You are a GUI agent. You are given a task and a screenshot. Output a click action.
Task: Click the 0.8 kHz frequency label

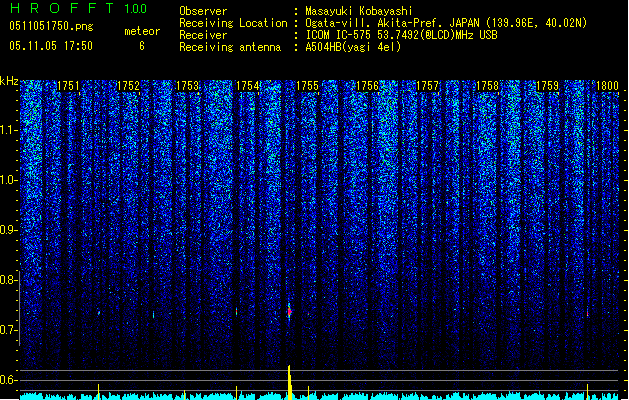8,280
